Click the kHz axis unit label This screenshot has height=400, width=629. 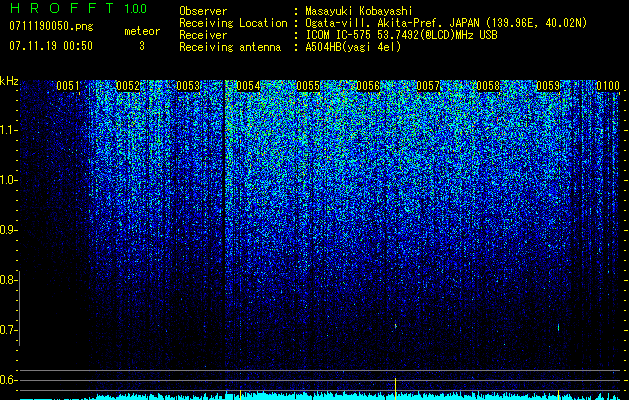(x=9, y=81)
